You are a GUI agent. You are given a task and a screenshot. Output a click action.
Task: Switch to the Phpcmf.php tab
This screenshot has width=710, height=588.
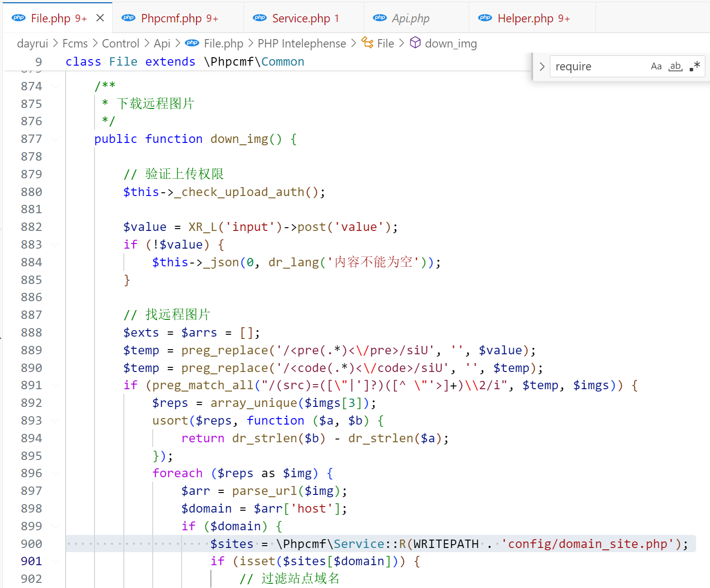[x=178, y=18]
